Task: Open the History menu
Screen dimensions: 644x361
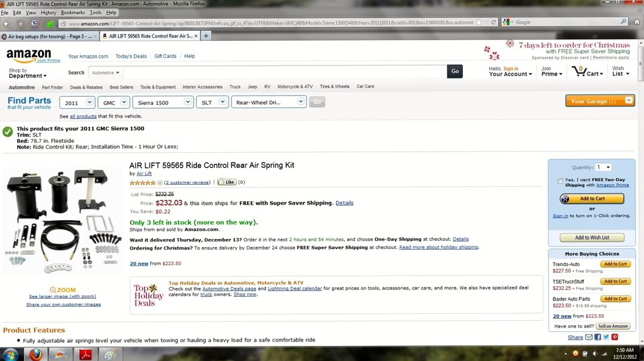Action: [x=48, y=13]
